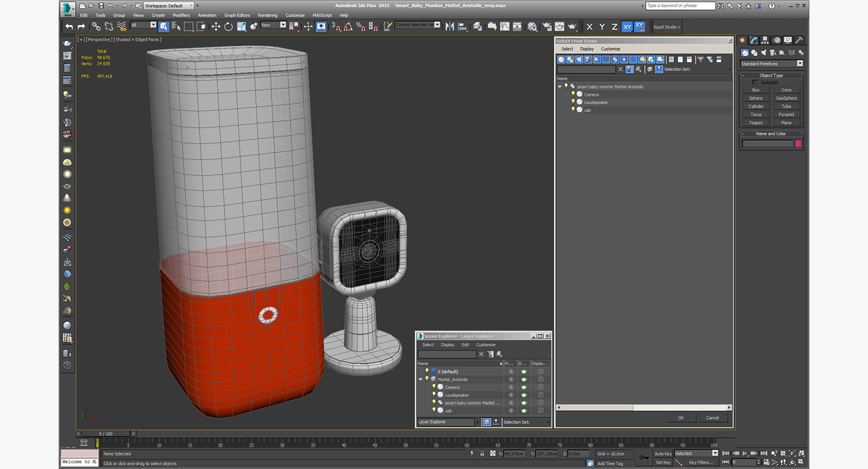
Task: Enable the AutoGrid checkbox
Action: pyautogui.click(x=755, y=83)
